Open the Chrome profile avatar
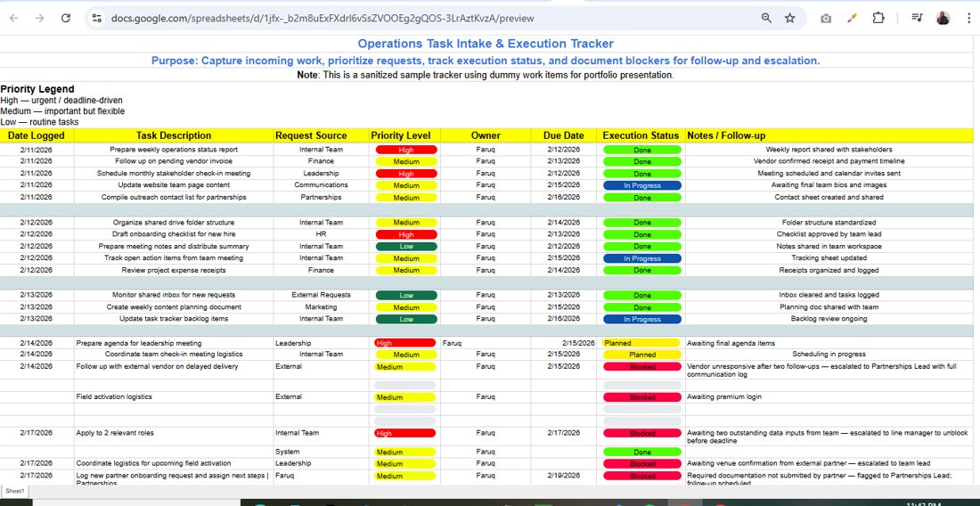 (x=943, y=18)
